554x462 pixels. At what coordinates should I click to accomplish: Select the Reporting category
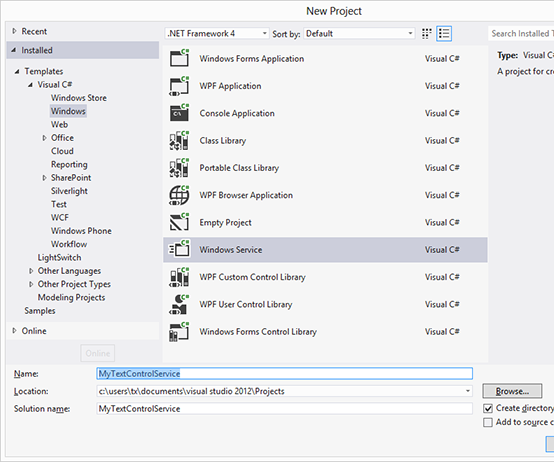(69, 165)
